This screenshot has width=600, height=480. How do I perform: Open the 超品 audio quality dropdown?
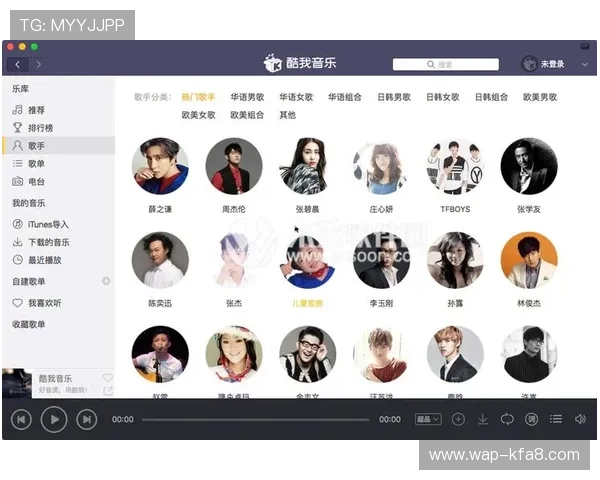428,420
